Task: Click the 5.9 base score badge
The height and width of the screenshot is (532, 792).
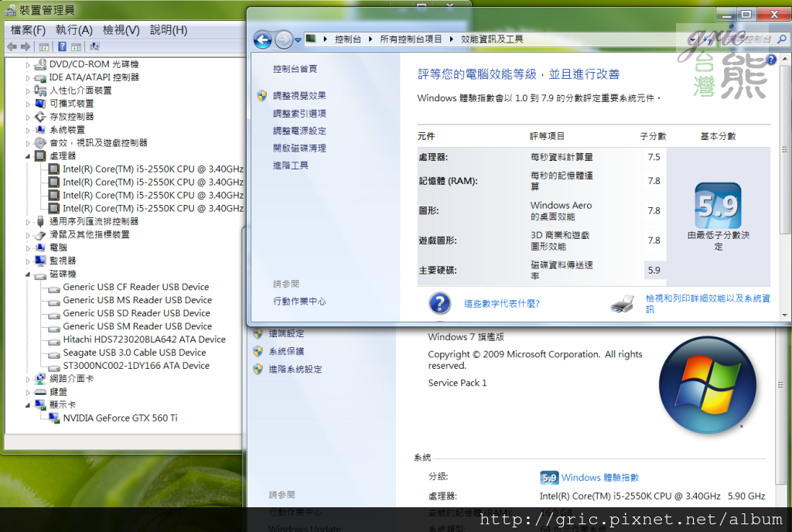Action: pyautogui.click(x=718, y=206)
